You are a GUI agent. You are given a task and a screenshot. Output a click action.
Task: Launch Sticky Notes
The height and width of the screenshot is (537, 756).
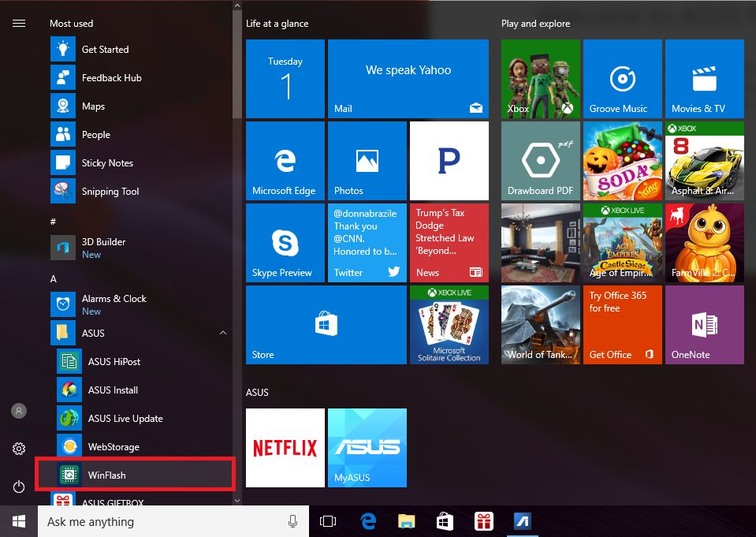pyautogui.click(x=140, y=163)
